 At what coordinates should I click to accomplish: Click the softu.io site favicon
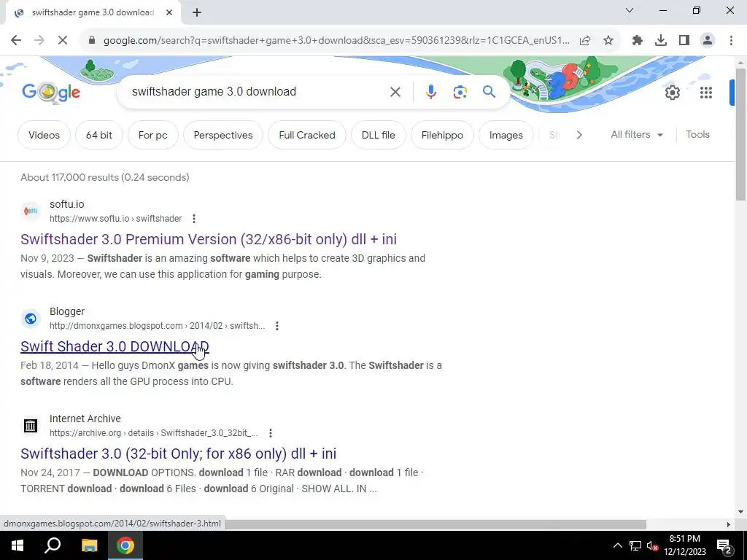(31, 211)
